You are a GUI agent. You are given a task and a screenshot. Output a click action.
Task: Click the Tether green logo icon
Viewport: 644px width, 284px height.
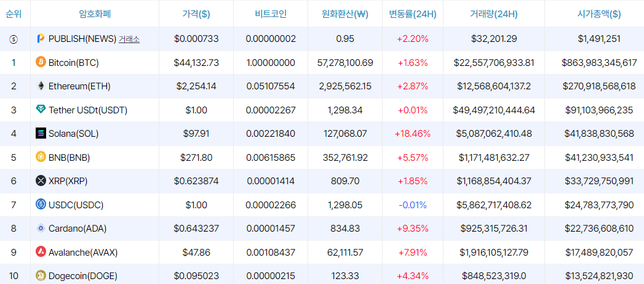41,110
